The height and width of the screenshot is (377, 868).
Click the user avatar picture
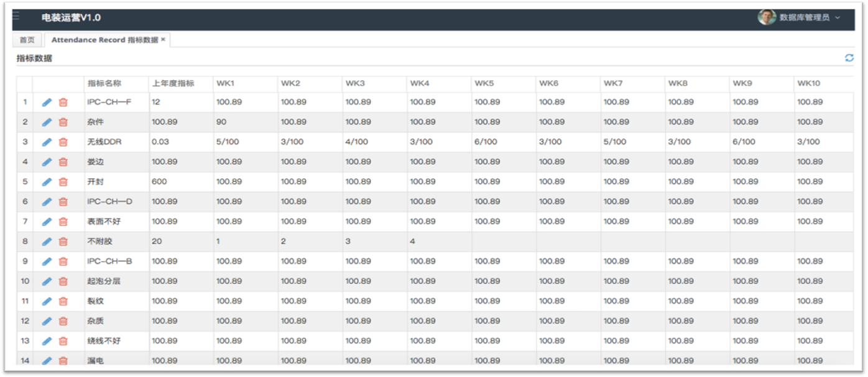click(766, 17)
